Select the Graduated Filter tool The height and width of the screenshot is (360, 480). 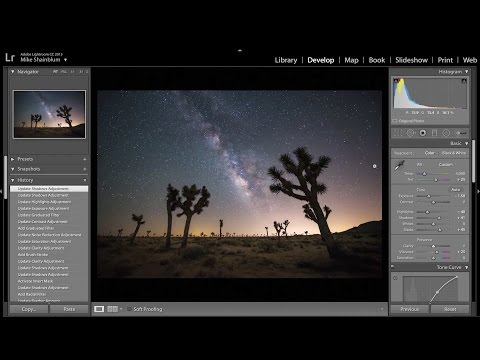pyautogui.click(x=434, y=133)
